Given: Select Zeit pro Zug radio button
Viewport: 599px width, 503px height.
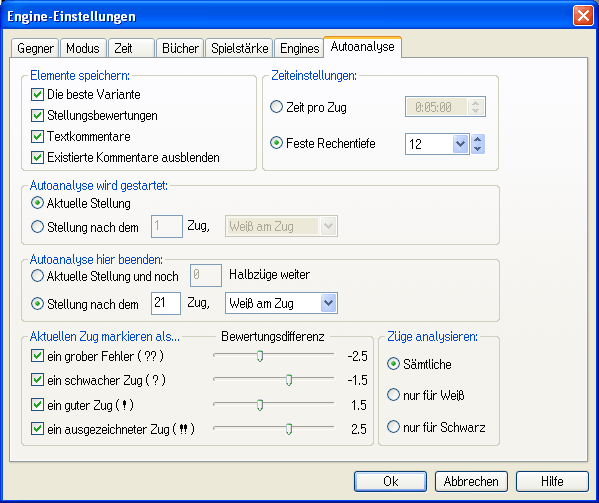Looking at the screenshot, I should coord(276,107).
